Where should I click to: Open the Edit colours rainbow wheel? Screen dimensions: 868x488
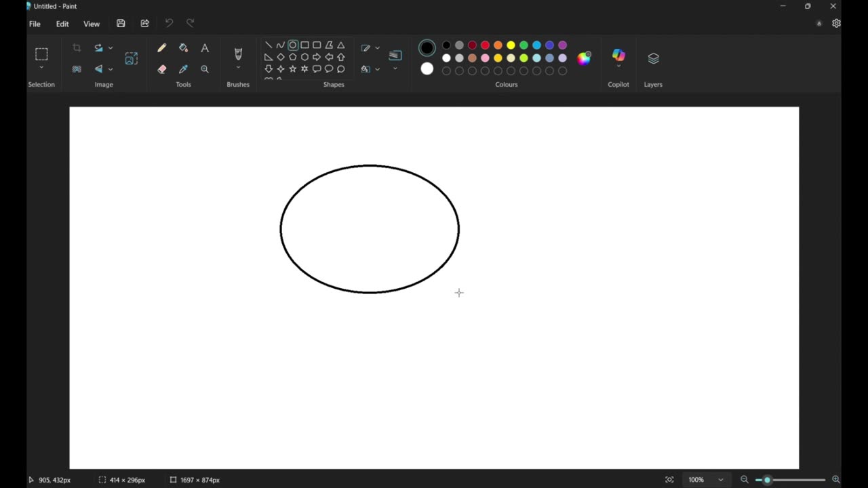click(584, 58)
